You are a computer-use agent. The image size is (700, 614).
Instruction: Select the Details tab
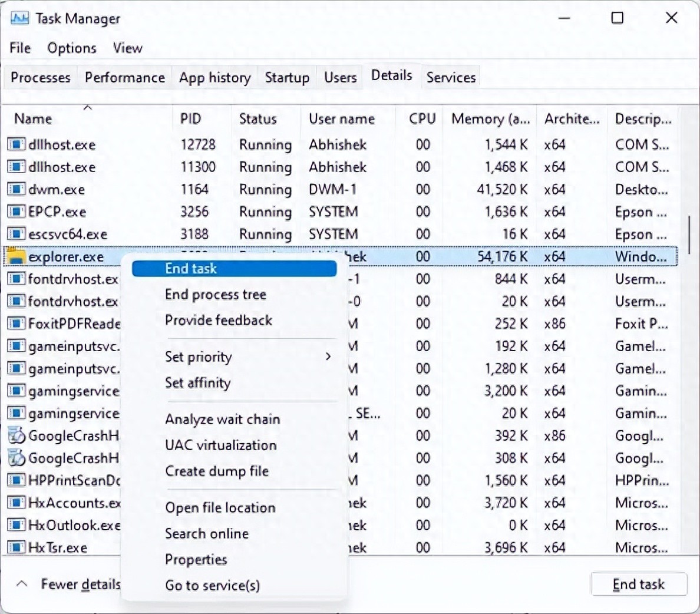[x=391, y=75]
